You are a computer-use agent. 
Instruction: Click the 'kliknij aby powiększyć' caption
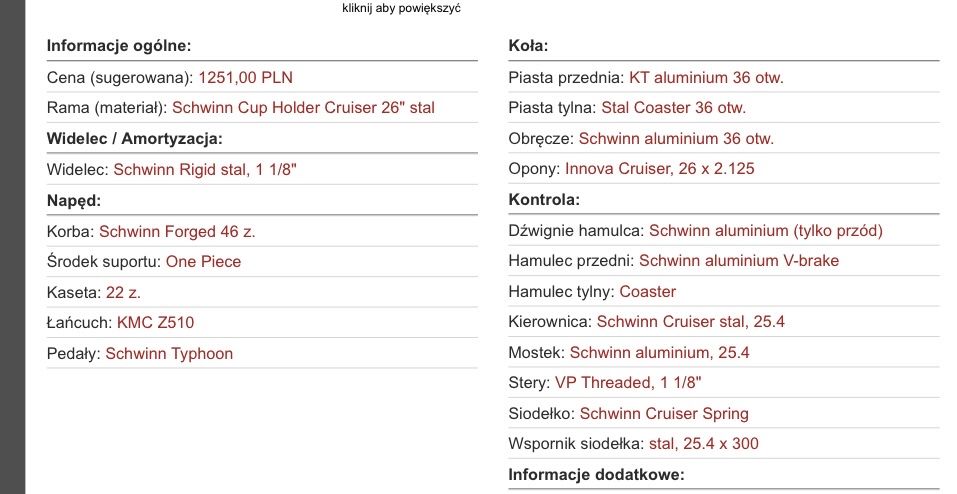coord(401,9)
